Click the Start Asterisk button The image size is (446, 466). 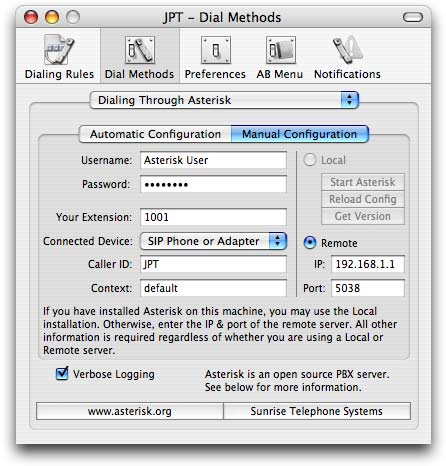363,182
